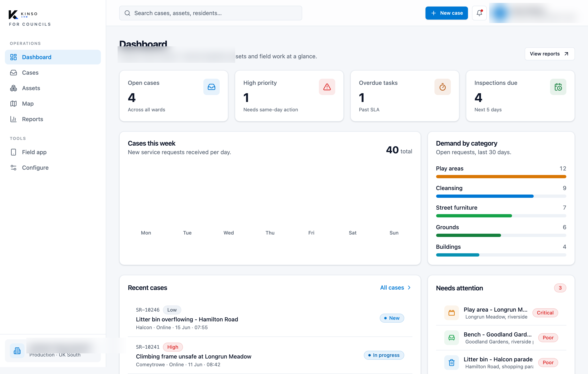The height and width of the screenshot is (374, 588).
Task: Click the Buildings demand bar
Action: pyautogui.click(x=501, y=255)
